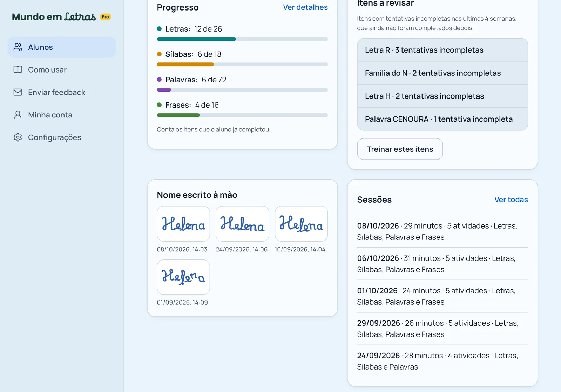Open session 24/09/2026 28 minutos
The width and height of the screenshot is (561, 392).
[442, 361]
